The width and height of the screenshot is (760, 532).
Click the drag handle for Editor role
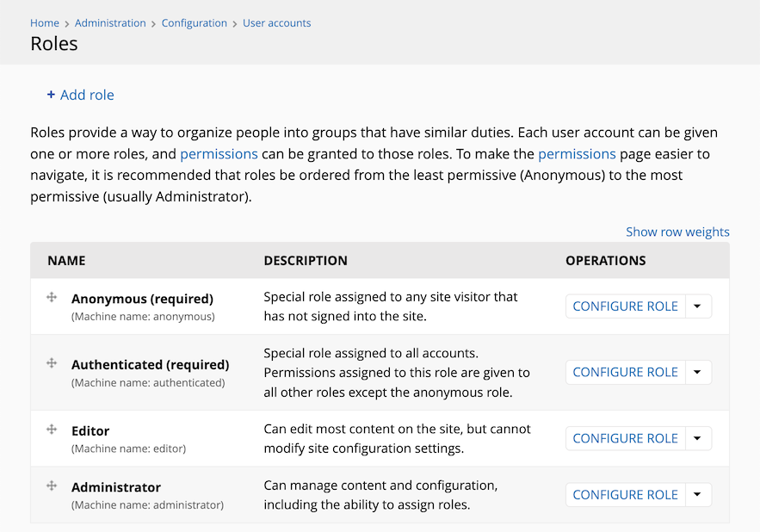coord(52,430)
